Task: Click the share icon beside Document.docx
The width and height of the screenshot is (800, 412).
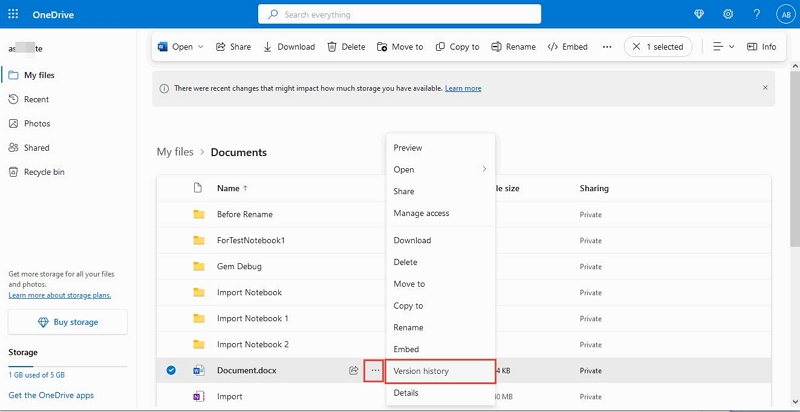Action: 353,371
